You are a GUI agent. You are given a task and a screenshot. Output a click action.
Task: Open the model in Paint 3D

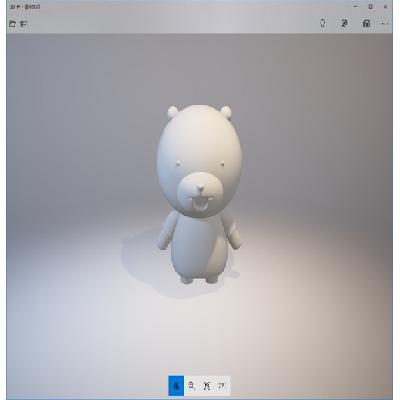click(x=344, y=23)
